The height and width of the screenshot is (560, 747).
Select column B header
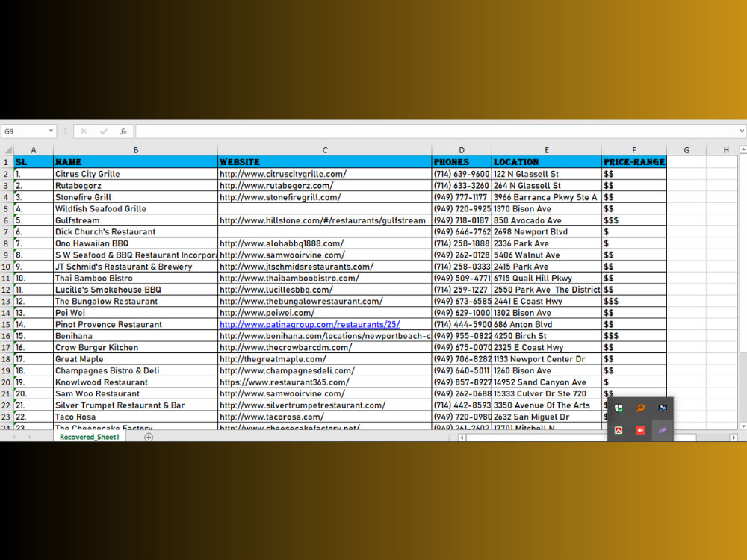coord(136,150)
